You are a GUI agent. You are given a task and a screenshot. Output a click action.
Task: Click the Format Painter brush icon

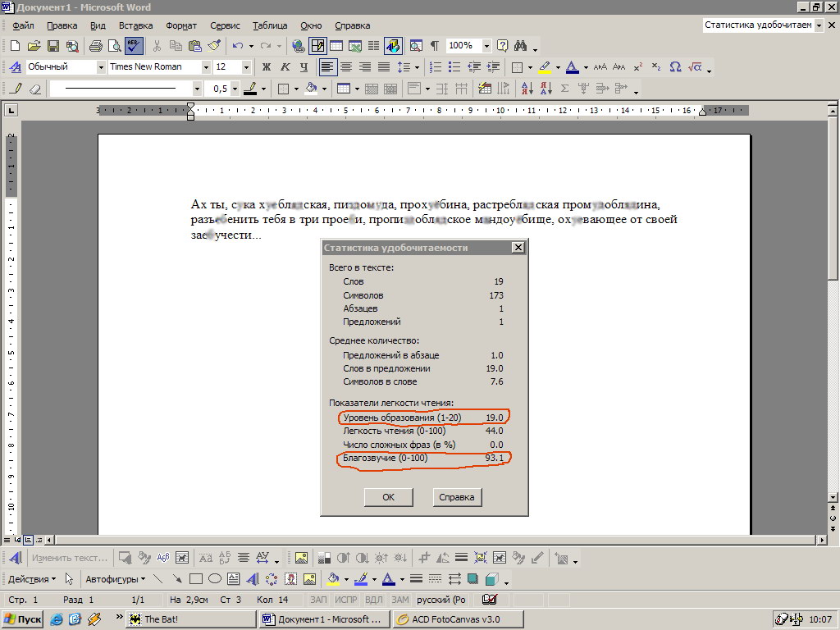coord(214,46)
